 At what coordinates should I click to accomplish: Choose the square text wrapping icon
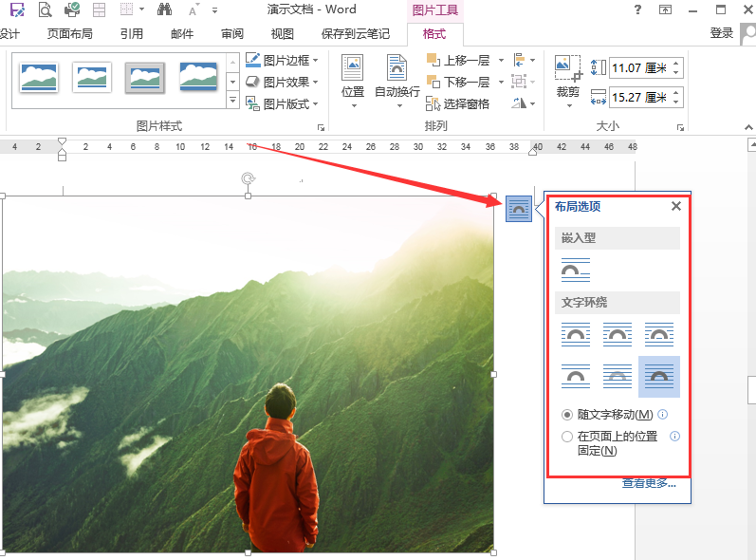[576, 334]
